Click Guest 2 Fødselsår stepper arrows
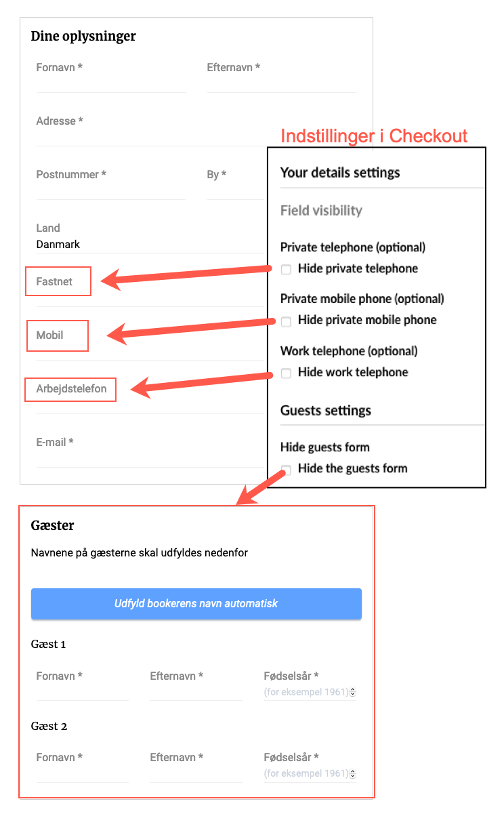Screen dimensions: 504x816 [352, 773]
